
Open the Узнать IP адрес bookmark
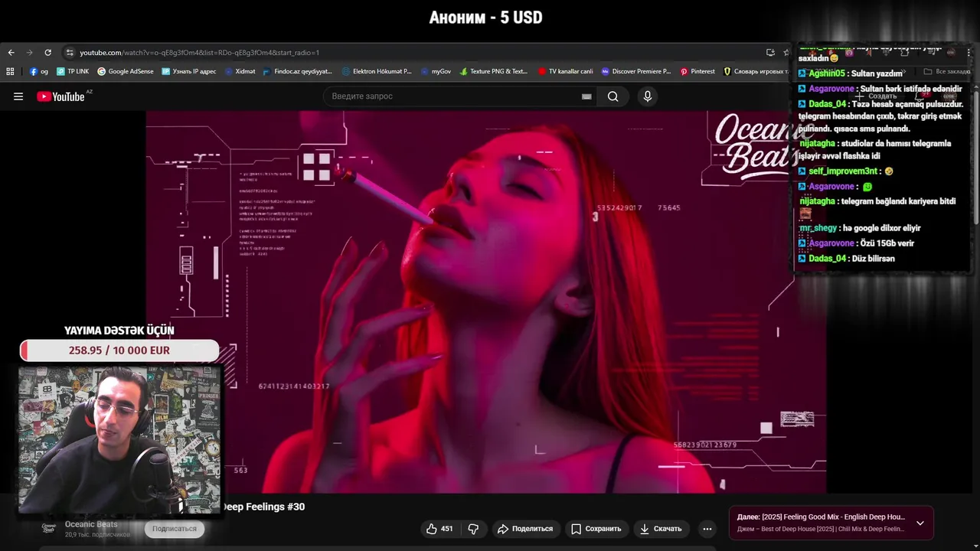[189, 71]
